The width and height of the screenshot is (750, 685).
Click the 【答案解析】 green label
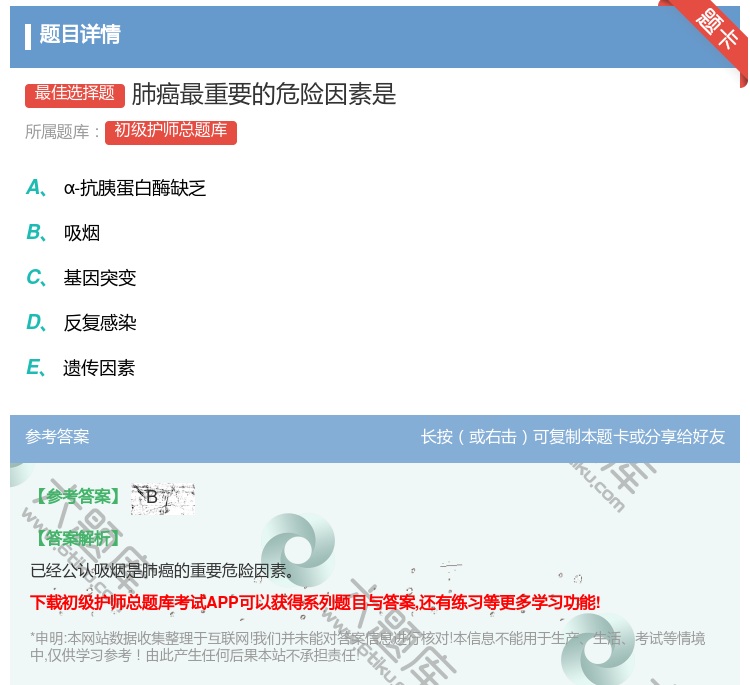tap(78, 539)
